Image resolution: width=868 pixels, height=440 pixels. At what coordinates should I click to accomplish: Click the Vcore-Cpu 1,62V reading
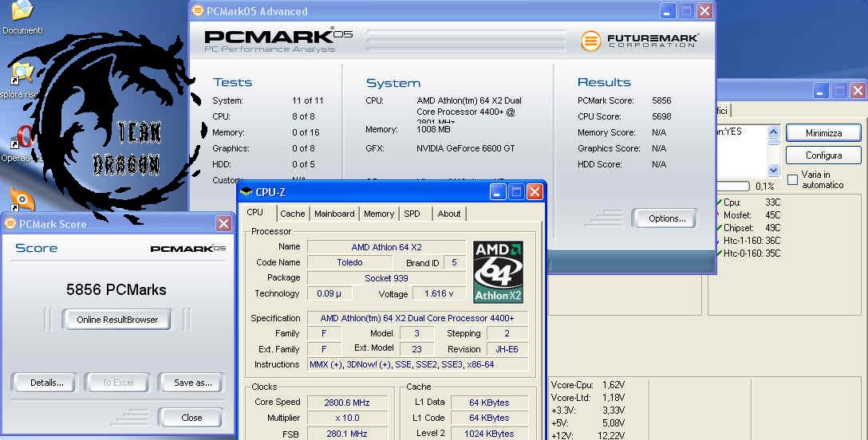coord(588,385)
